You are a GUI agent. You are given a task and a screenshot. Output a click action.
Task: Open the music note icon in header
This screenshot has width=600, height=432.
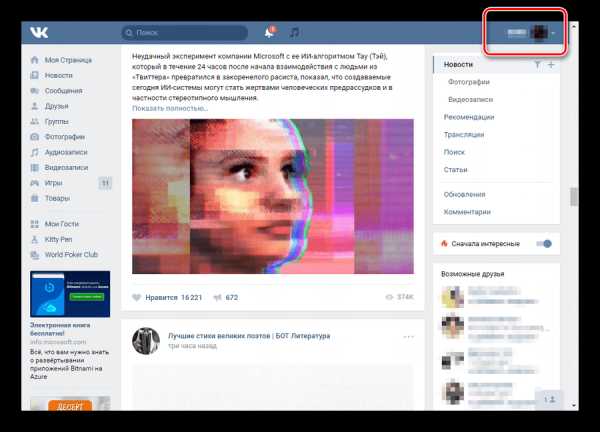point(294,33)
